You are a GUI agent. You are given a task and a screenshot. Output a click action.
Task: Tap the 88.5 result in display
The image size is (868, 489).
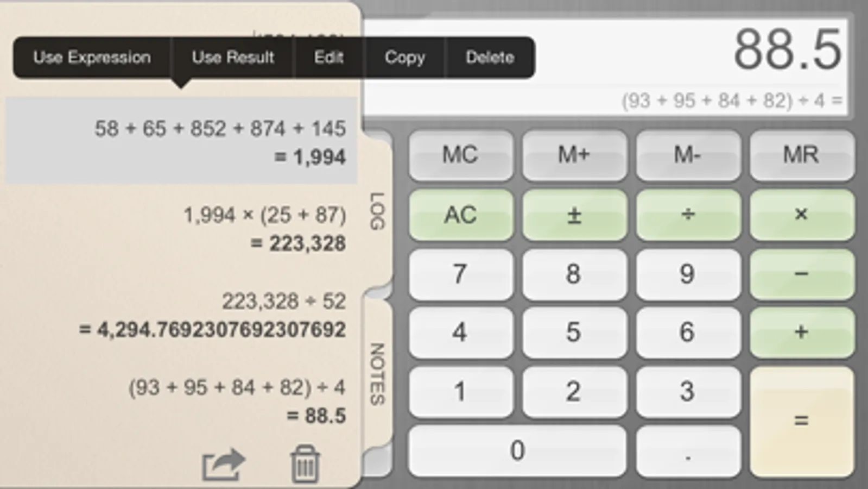[x=787, y=50]
